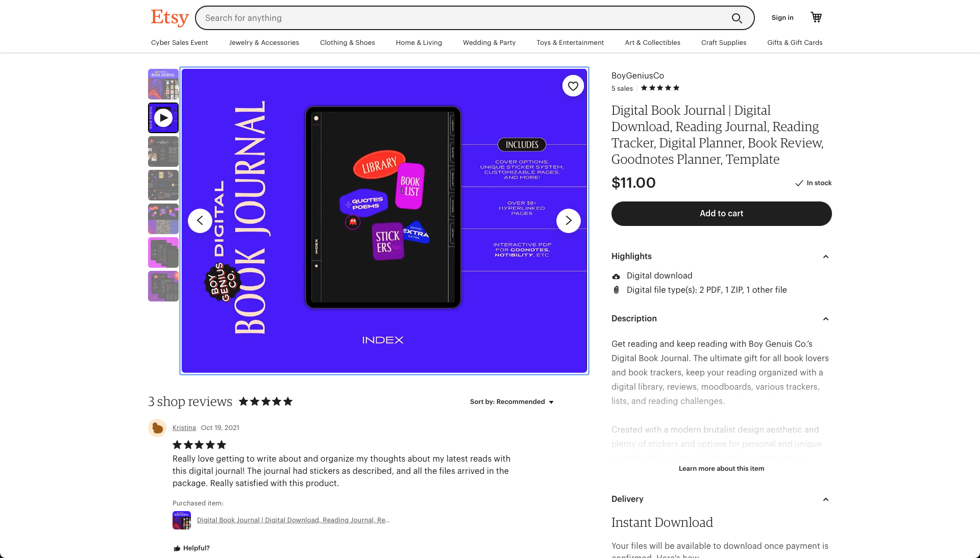This screenshot has width=980, height=558.
Task: Click the Etsy logo
Action: coord(170,17)
